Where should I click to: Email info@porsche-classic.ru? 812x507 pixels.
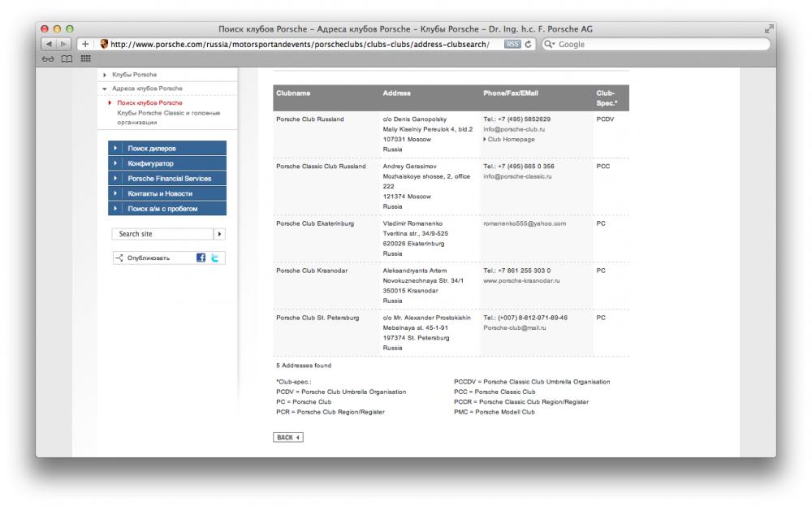pos(517,177)
